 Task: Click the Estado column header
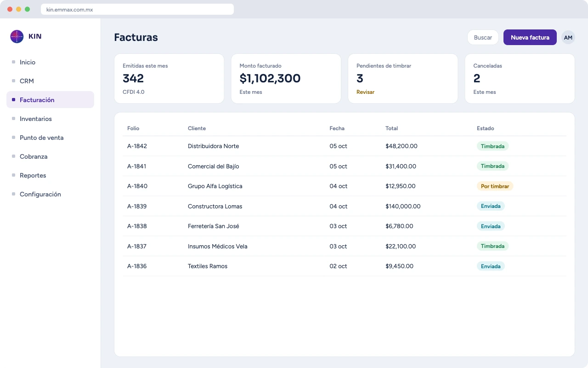point(486,128)
